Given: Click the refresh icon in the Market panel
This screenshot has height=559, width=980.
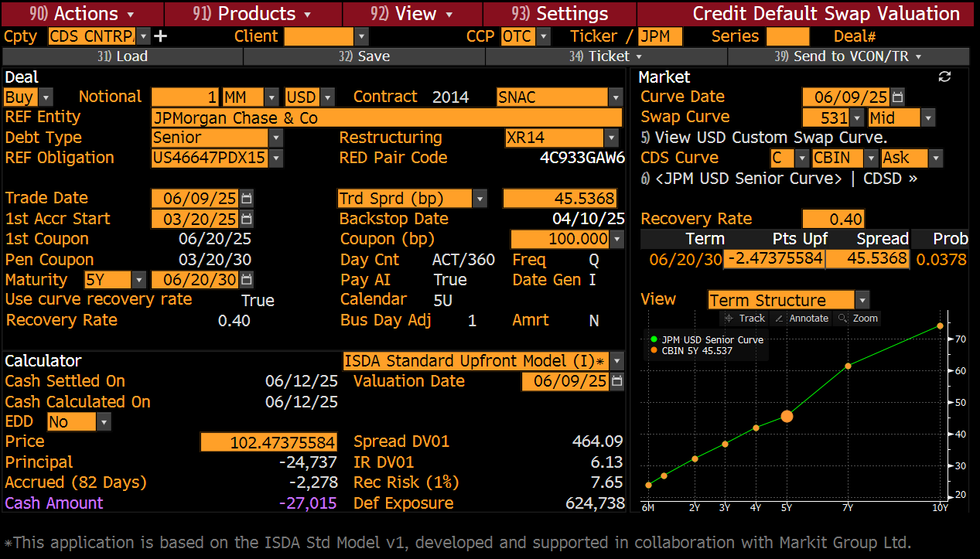Looking at the screenshot, I should pyautogui.click(x=944, y=77).
